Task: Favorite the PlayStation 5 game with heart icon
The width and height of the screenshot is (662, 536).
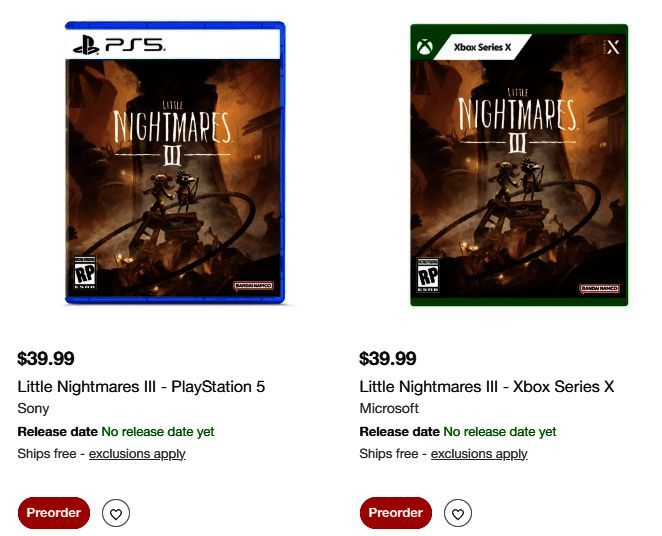Action: point(116,514)
